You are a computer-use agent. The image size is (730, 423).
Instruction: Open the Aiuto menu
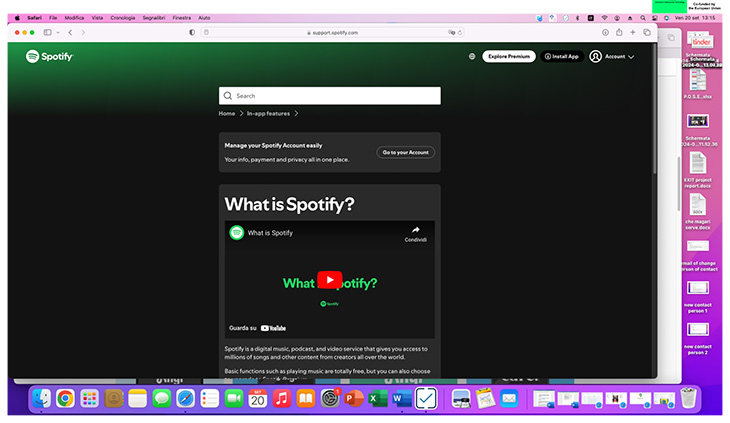point(204,18)
